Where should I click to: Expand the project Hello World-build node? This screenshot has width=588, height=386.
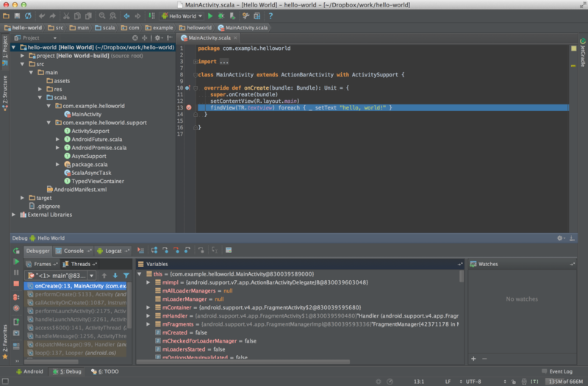pos(22,56)
